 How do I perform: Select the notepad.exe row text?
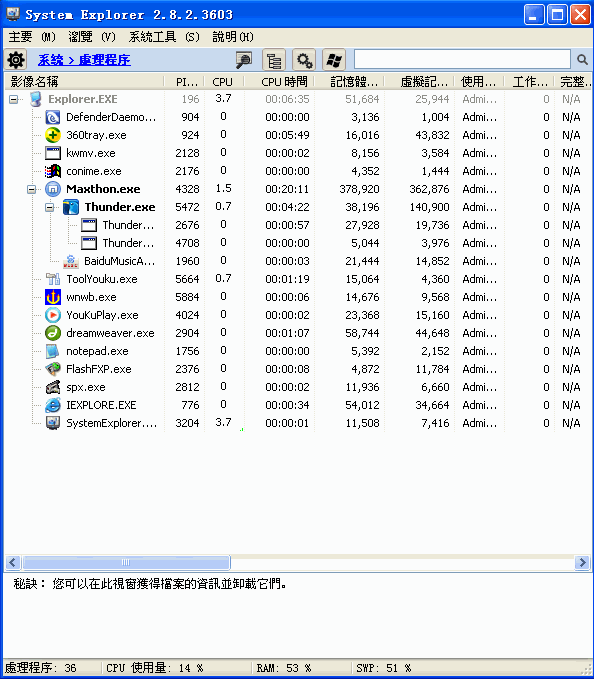(x=97, y=351)
